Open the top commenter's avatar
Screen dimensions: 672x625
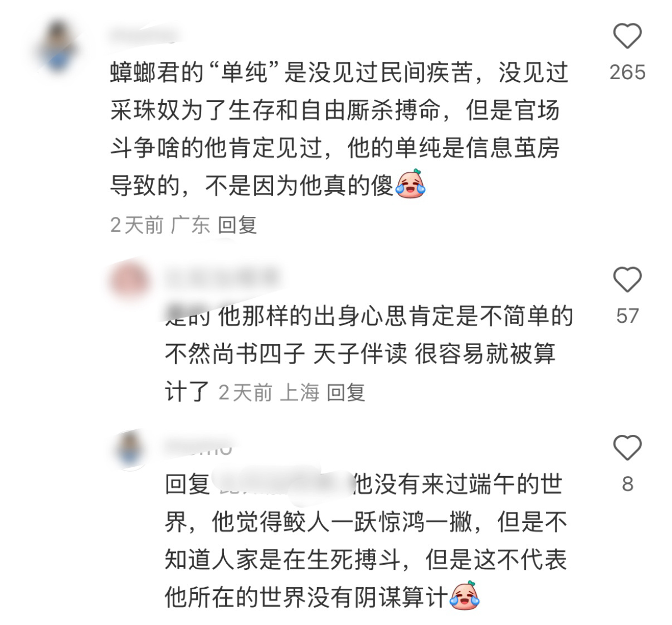(x=56, y=47)
